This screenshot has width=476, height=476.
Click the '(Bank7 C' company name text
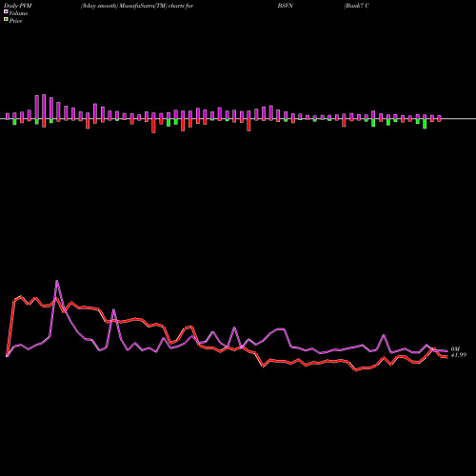tap(356, 6)
